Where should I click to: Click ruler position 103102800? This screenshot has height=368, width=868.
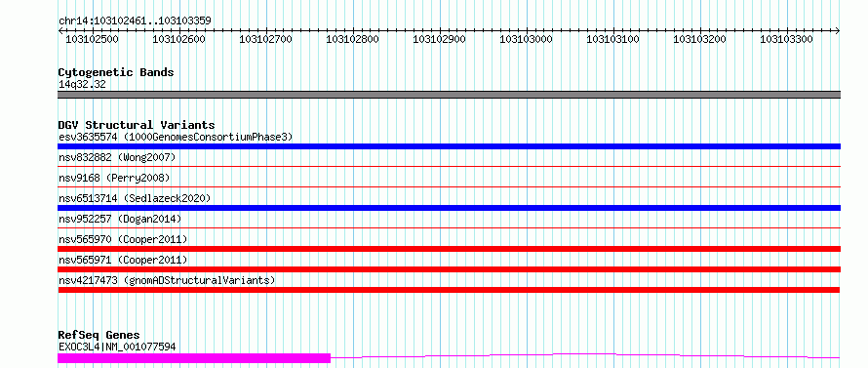pos(352,39)
